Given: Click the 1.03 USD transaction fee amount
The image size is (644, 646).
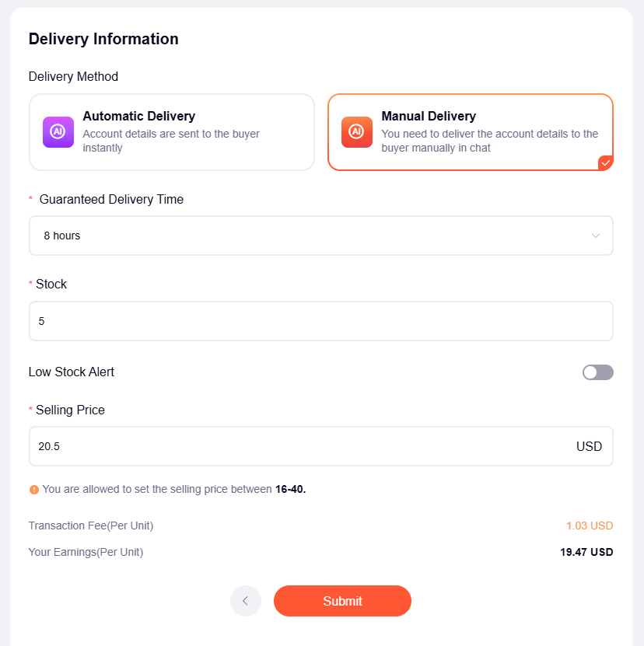Looking at the screenshot, I should point(590,526).
